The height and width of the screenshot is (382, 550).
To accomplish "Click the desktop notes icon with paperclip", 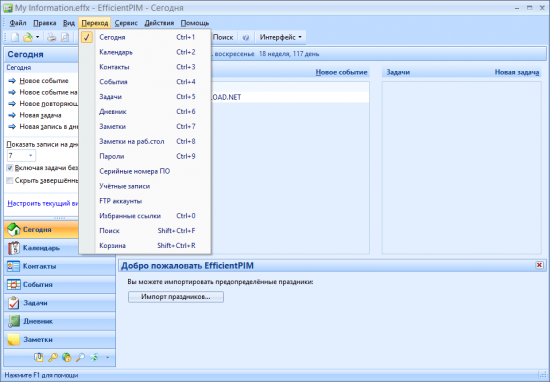I will [x=39, y=357].
